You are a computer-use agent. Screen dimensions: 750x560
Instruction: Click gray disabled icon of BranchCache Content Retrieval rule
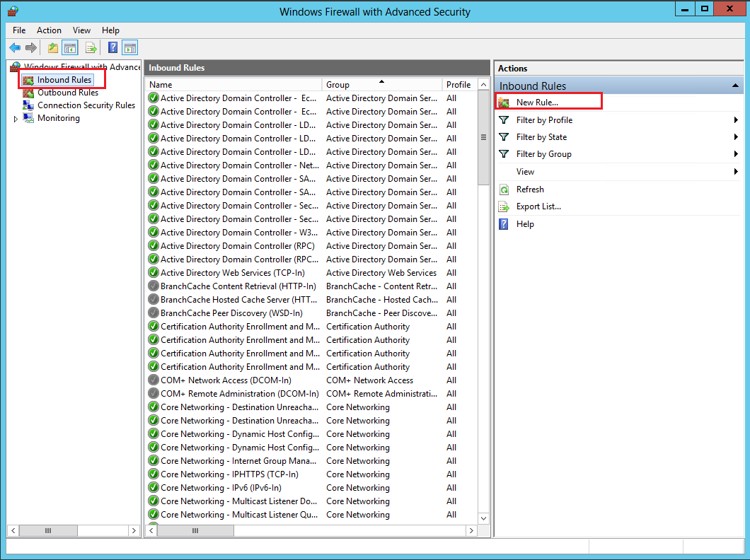(154, 286)
